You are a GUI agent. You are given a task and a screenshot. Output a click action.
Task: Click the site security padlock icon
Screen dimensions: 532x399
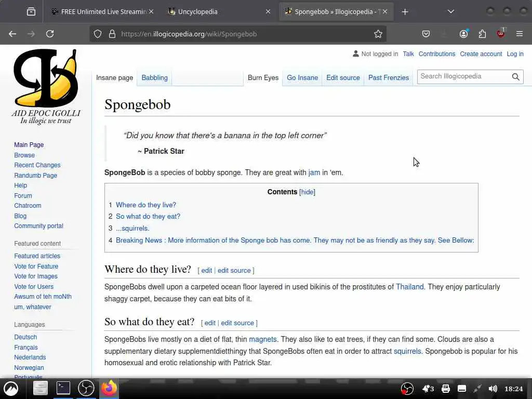112,34
